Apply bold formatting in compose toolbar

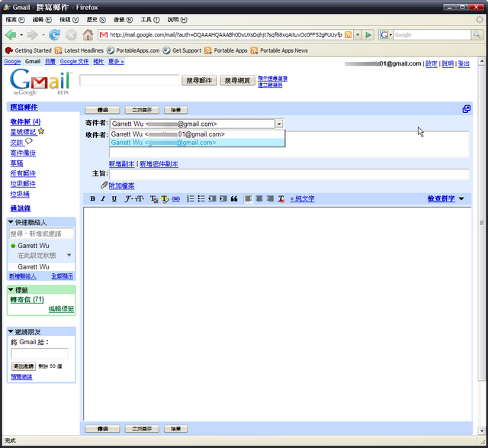tap(92, 198)
